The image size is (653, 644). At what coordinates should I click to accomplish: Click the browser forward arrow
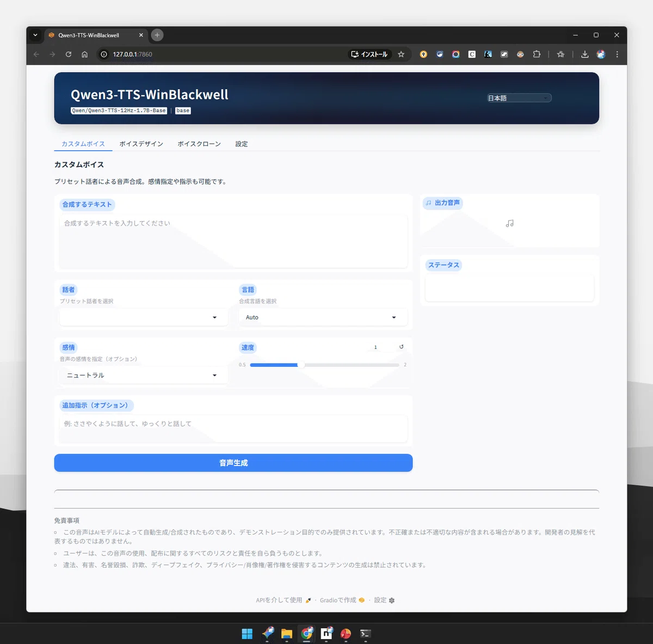point(52,54)
